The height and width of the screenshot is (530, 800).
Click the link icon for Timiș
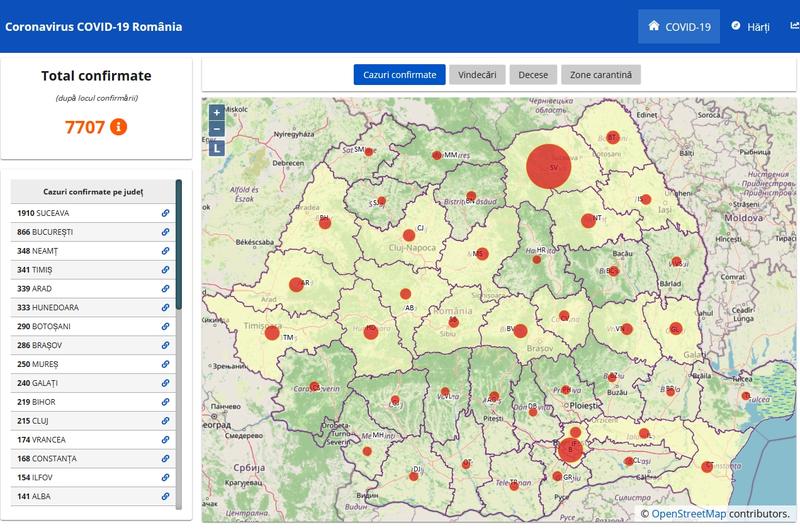[x=165, y=270]
